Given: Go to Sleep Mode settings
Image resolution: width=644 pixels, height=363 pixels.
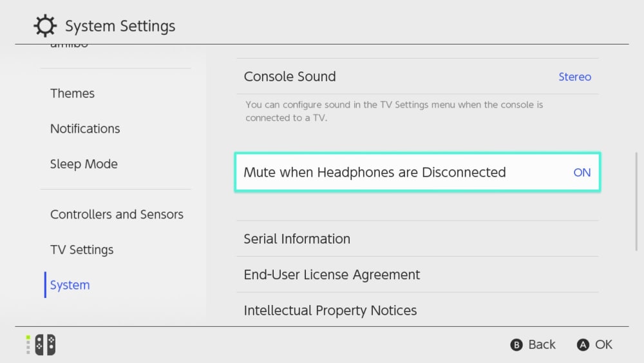Looking at the screenshot, I should [84, 164].
